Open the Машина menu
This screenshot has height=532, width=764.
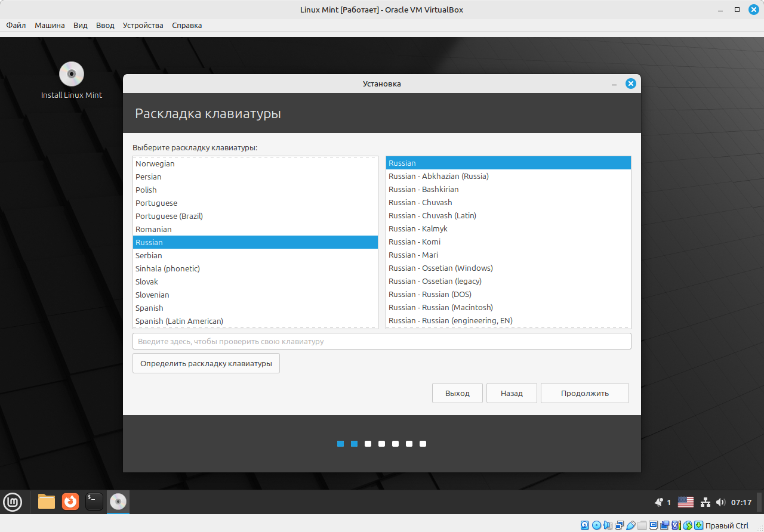coord(50,26)
